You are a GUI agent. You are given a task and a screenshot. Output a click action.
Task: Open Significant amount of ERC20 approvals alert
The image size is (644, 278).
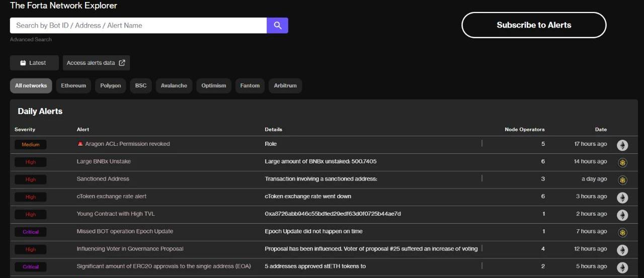click(x=164, y=266)
